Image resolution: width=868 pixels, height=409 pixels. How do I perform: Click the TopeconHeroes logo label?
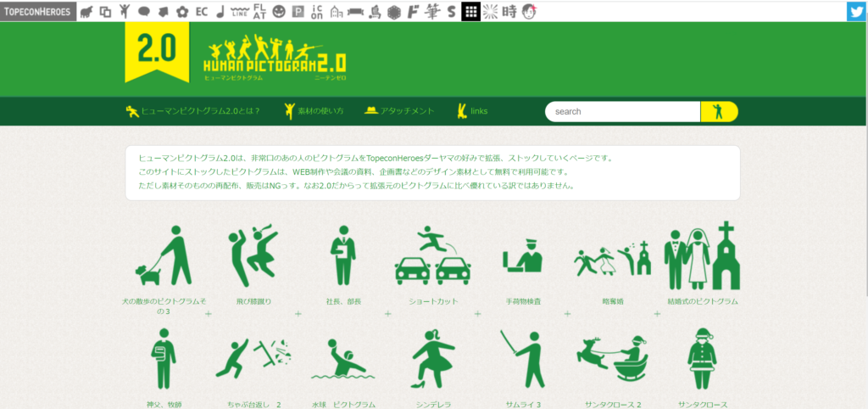(38, 11)
